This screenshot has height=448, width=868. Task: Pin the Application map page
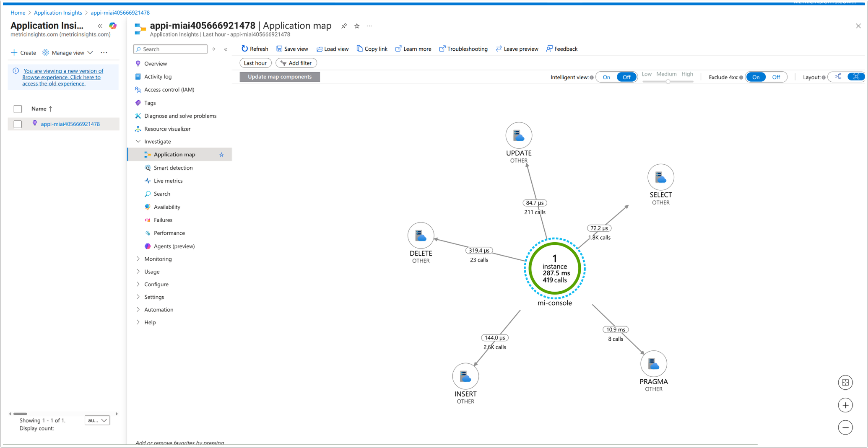[x=344, y=26]
